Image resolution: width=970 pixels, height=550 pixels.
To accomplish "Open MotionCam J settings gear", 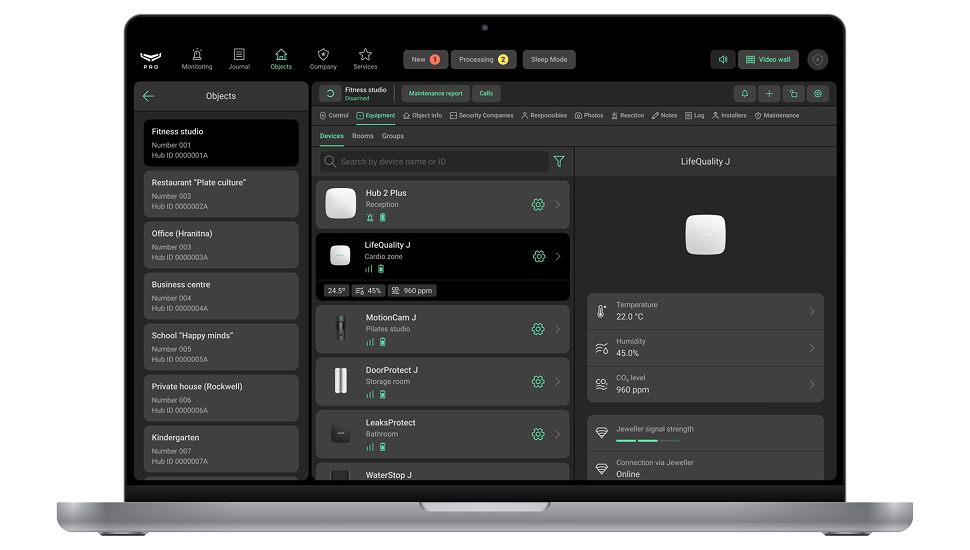I will pyautogui.click(x=538, y=329).
